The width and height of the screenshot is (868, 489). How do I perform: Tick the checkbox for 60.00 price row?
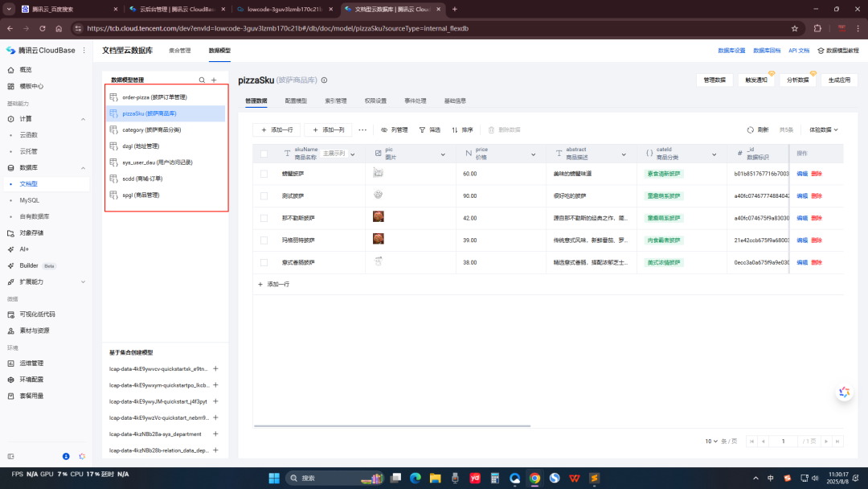[264, 174]
